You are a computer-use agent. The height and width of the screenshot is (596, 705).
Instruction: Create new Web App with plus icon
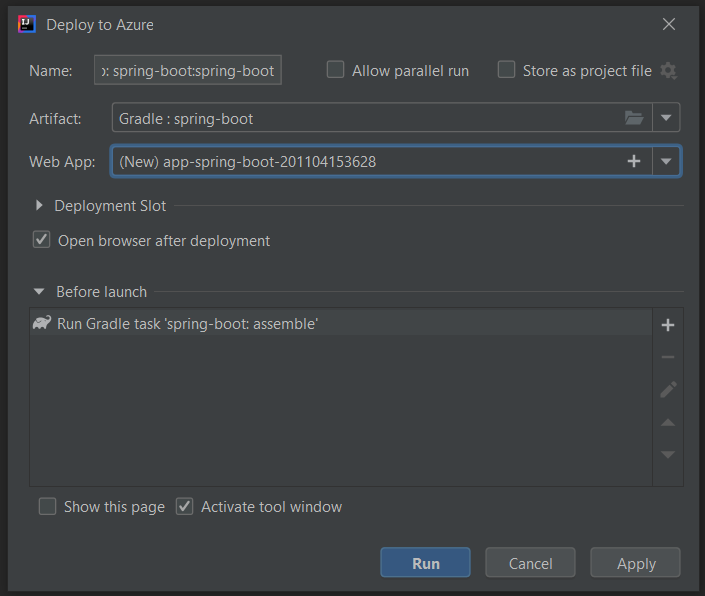click(x=634, y=161)
